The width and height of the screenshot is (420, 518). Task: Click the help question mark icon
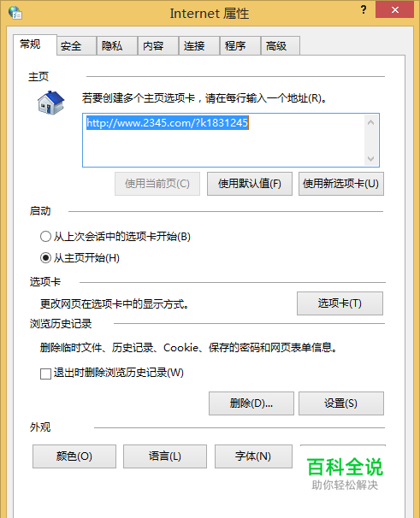364,9
